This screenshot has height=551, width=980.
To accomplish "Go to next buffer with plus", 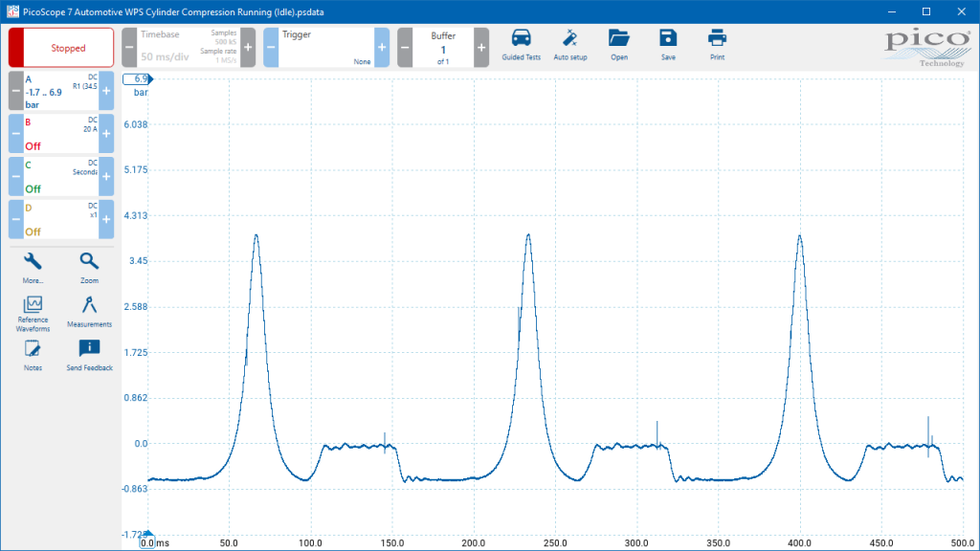I will point(481,48).
